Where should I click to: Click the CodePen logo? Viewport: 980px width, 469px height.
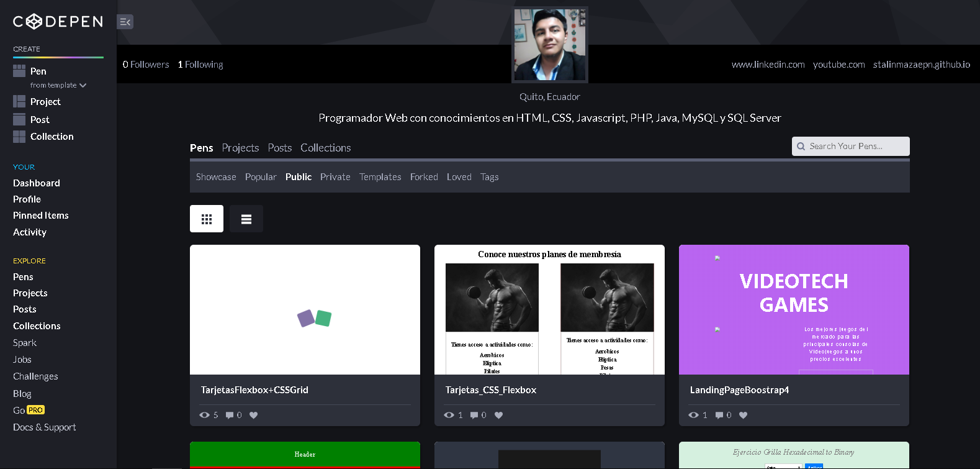pyautogui.click(x=58, y=22)
